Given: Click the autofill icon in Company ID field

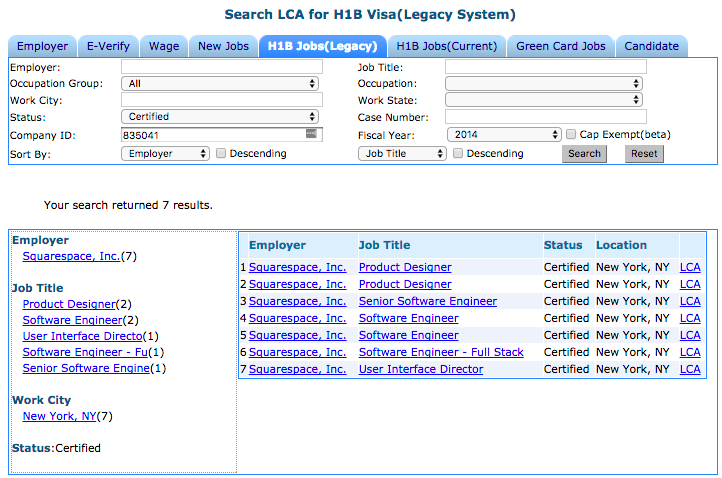Looking at the screenshot, I should coord(311,134).
